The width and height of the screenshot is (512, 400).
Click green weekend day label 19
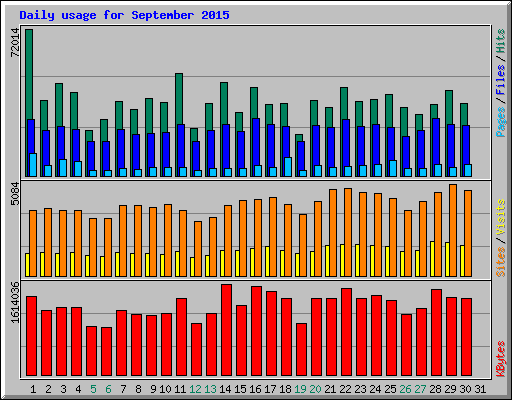coord(300,389)
